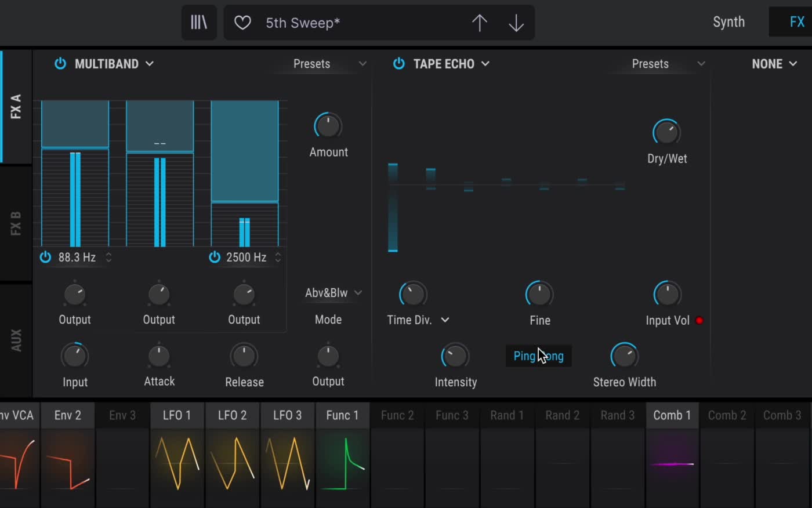Switch to the Synth view
The image size is (812, 508).
pos(728,22)
